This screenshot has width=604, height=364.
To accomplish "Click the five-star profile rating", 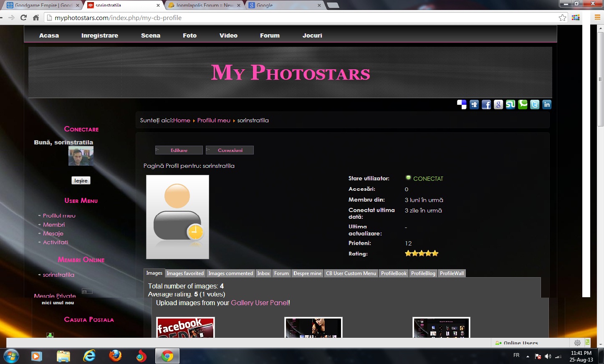I will (422, 253).
